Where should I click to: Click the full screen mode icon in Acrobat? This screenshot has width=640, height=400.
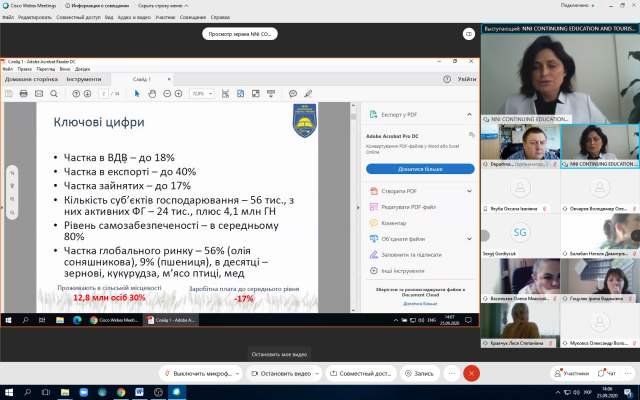[x=256, y=94]
